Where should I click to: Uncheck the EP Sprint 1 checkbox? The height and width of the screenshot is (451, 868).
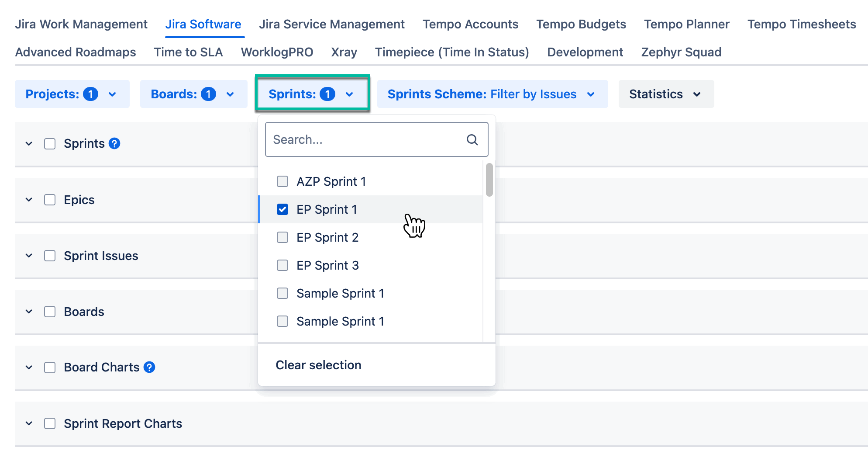(x=282, y=209)
